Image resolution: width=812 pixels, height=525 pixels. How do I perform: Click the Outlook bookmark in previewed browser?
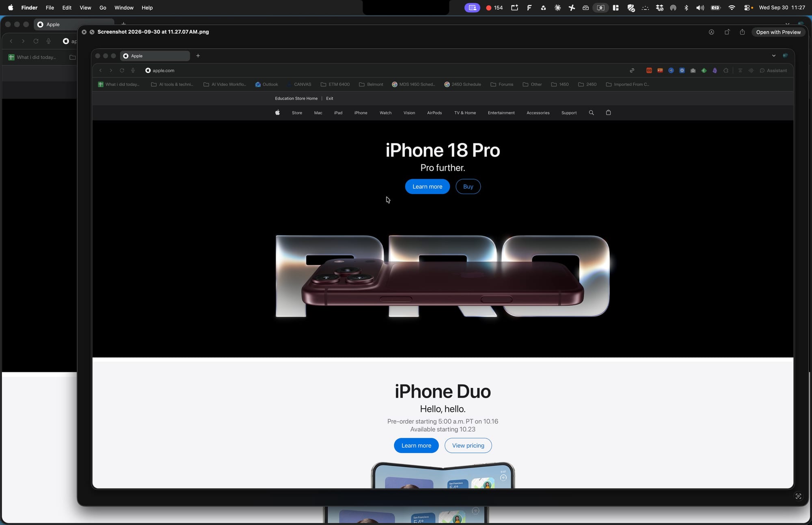click(267, 84)
